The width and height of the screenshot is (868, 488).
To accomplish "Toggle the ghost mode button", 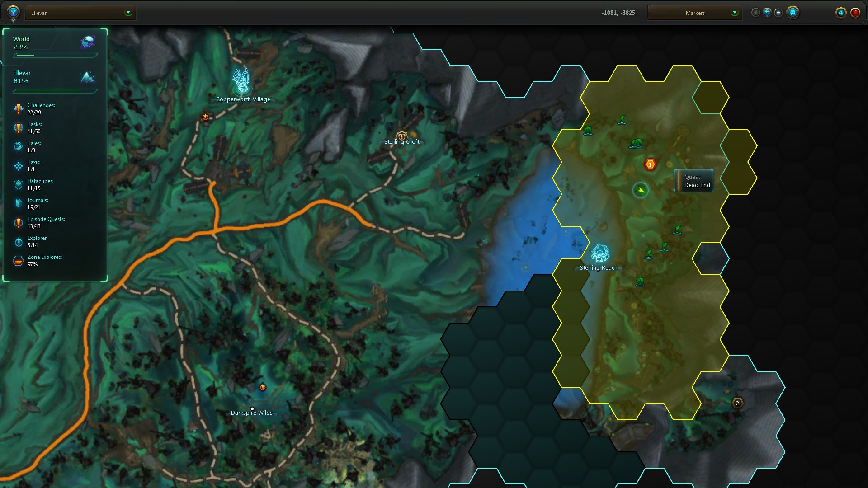I will point(793,13).
